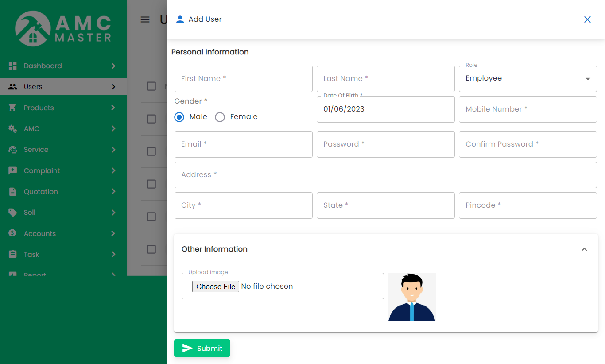Open the Role dropdown showing Employee
This screenshot has width=605, height=364.
[x=527, y=79]
